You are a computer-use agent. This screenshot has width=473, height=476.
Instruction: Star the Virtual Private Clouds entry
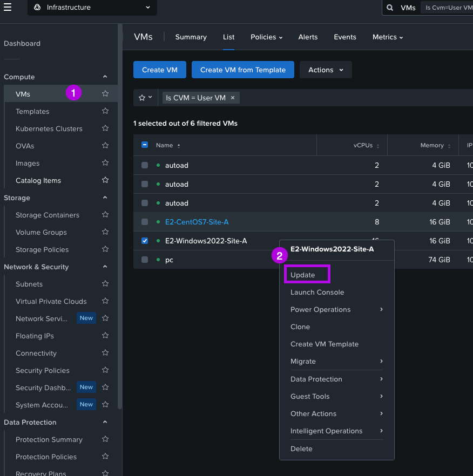[x=105, y=301]
